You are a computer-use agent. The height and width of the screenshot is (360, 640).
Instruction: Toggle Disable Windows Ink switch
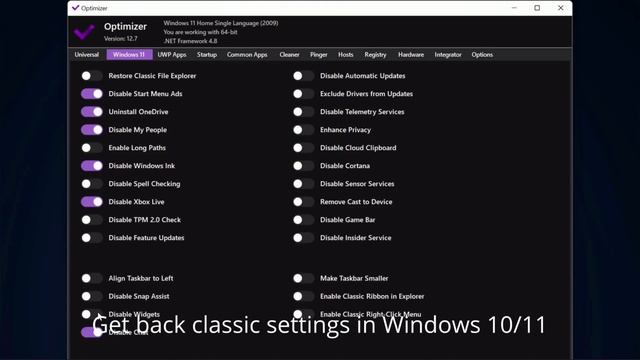[x=92, y=166]
